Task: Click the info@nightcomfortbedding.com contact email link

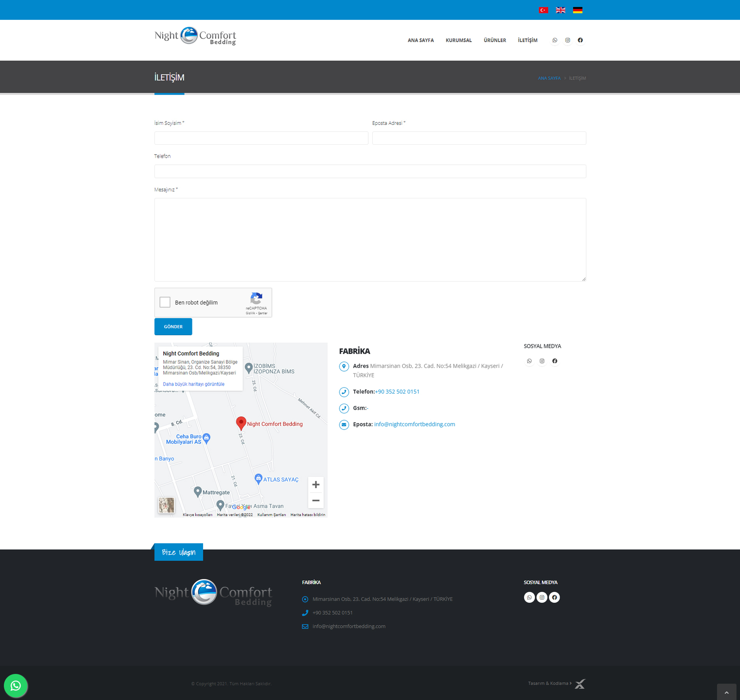Action: (414, 424)
